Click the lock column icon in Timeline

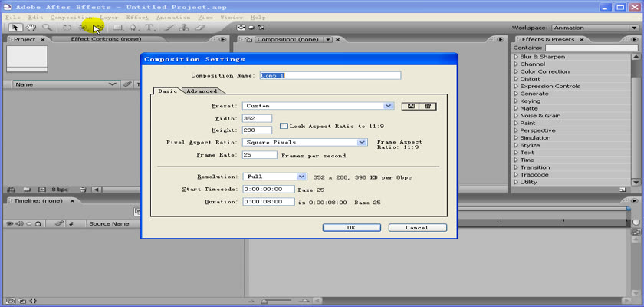[x=38, y=223]
